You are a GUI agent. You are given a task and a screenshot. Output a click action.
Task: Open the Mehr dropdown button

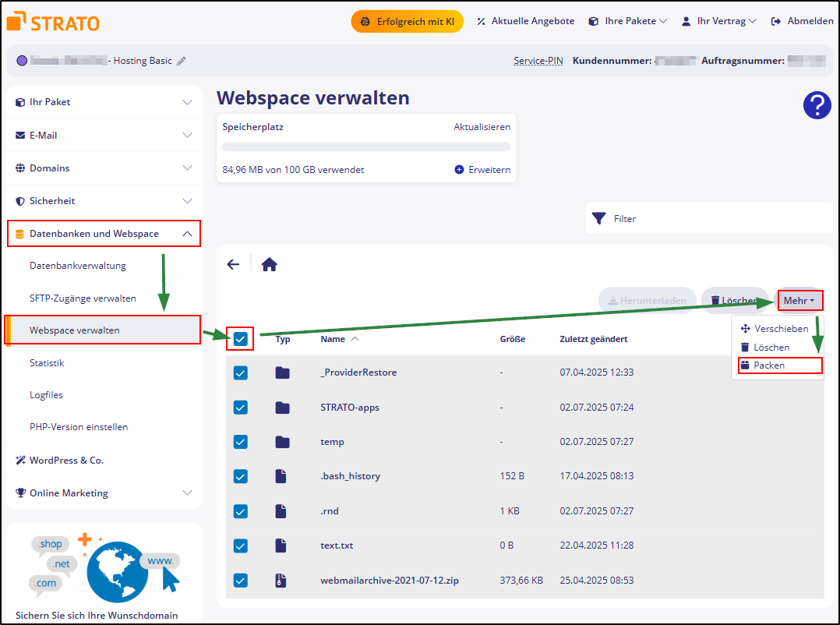[799, 301]
